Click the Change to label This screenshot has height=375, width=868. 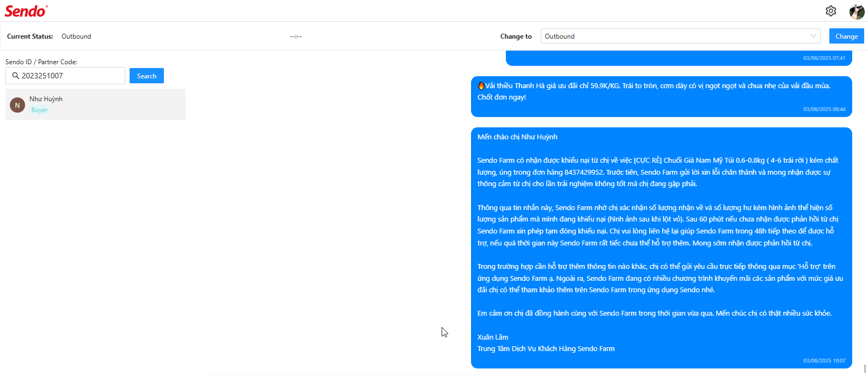[516, 36]
